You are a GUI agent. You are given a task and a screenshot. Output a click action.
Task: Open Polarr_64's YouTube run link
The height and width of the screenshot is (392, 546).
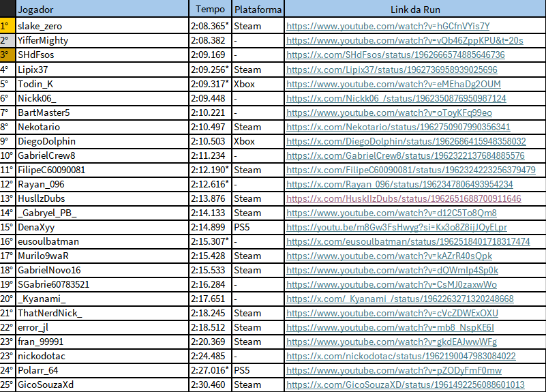394,370
